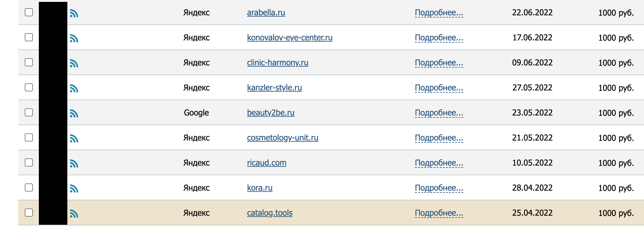Check the box for kora.ru row

(x=29, y=187)
